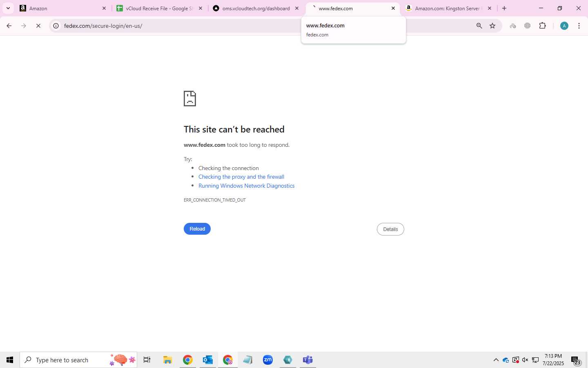Click ERR_CONNECTION_TIMED_OUT error code text
The height and width of the screenshot is (368, 588).
click(x=215, y=200)
